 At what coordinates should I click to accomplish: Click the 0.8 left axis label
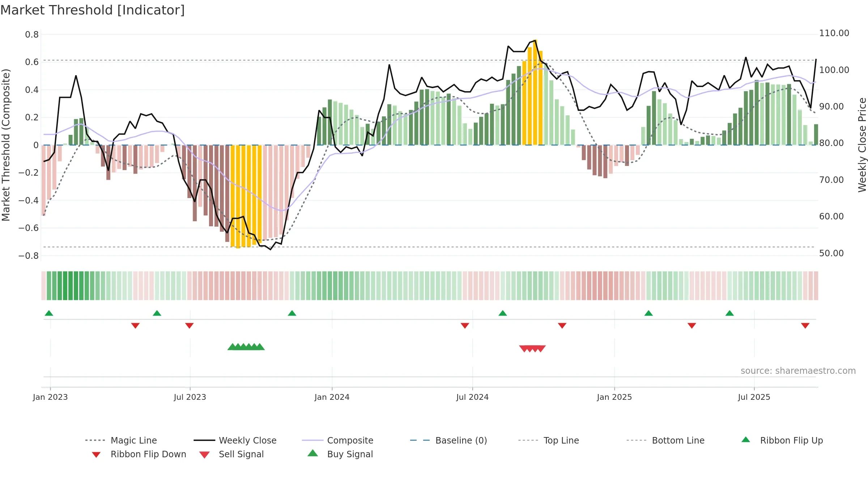(32, 35)
